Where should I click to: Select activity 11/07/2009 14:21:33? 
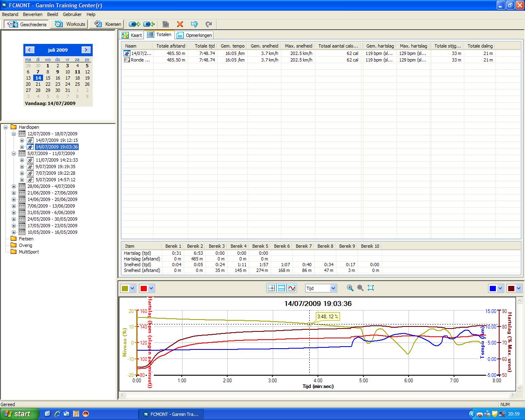57,160
